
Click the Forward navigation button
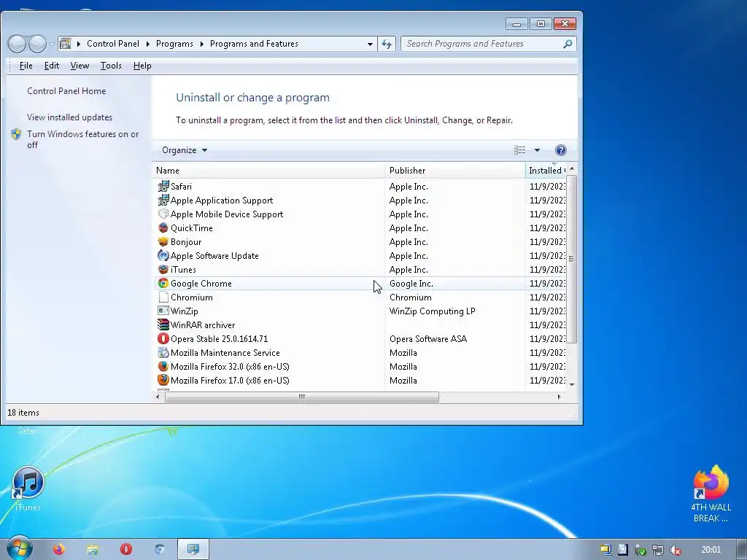37,44
